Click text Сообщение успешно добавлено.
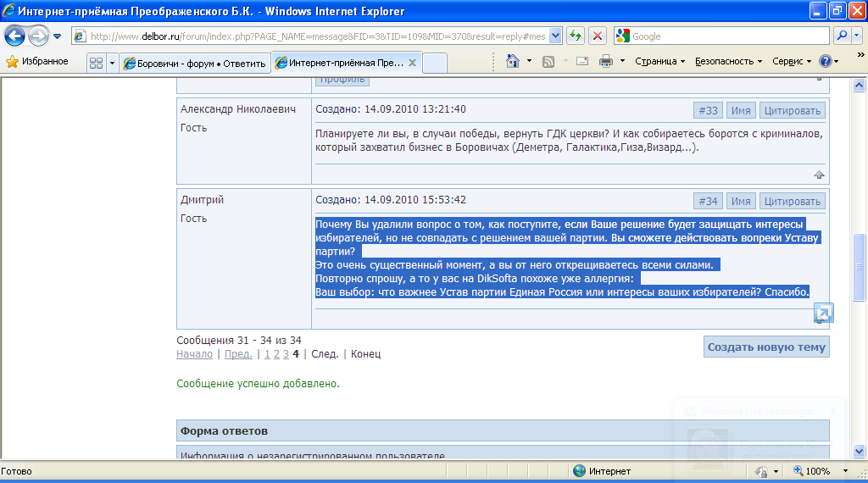Screen dimensions: 868x483 [258, 383]
